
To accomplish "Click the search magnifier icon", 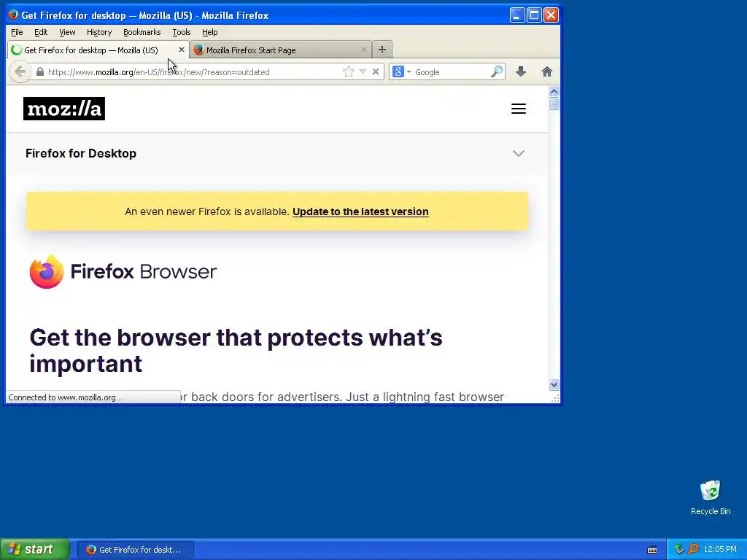I will (x=497, y=72).
